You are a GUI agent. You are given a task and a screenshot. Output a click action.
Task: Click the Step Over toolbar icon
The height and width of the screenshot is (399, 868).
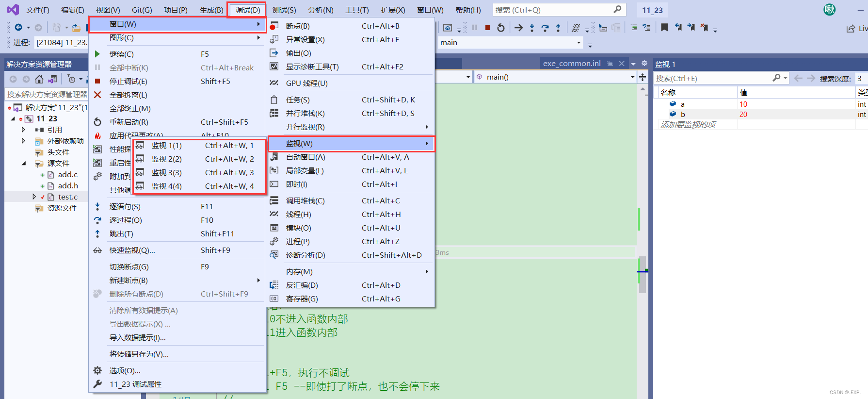545,28
